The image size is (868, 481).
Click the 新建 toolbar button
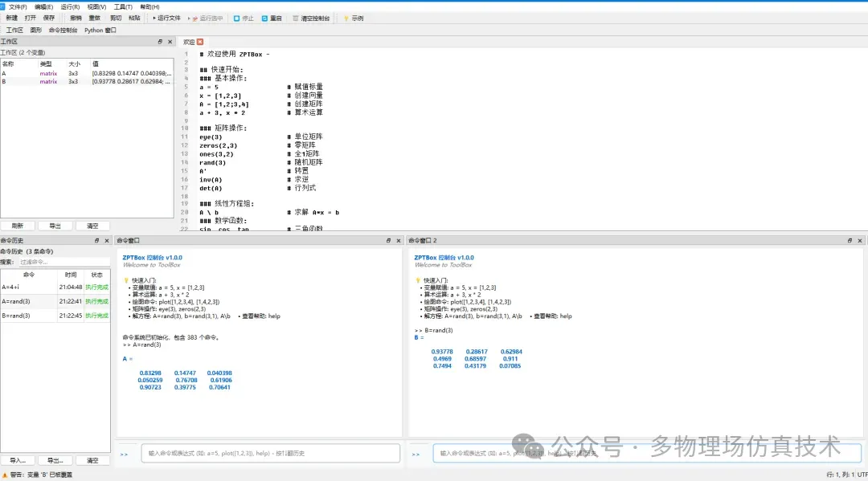click(11, 18)
